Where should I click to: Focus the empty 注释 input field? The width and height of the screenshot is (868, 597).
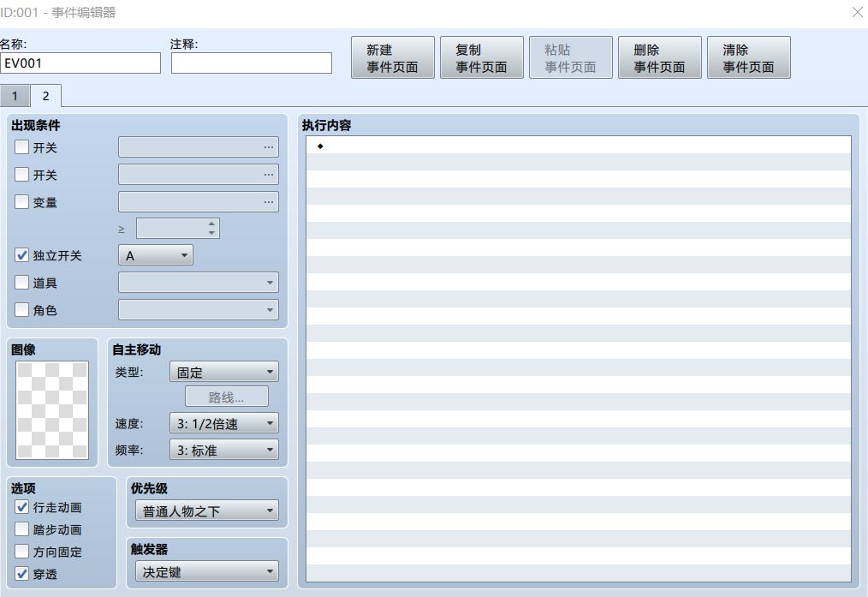tap(252, 63)
